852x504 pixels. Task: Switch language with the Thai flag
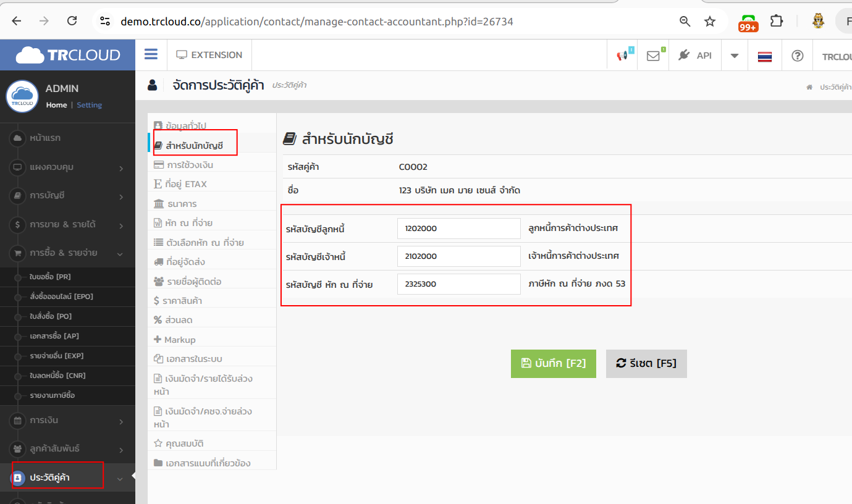[x=765, y=56]
